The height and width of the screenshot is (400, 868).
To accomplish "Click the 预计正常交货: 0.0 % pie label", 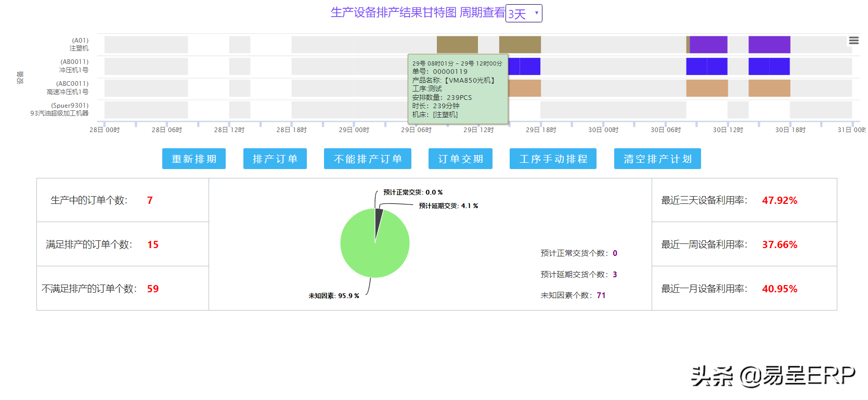I will pyautogui.click(x=413, y=192).
